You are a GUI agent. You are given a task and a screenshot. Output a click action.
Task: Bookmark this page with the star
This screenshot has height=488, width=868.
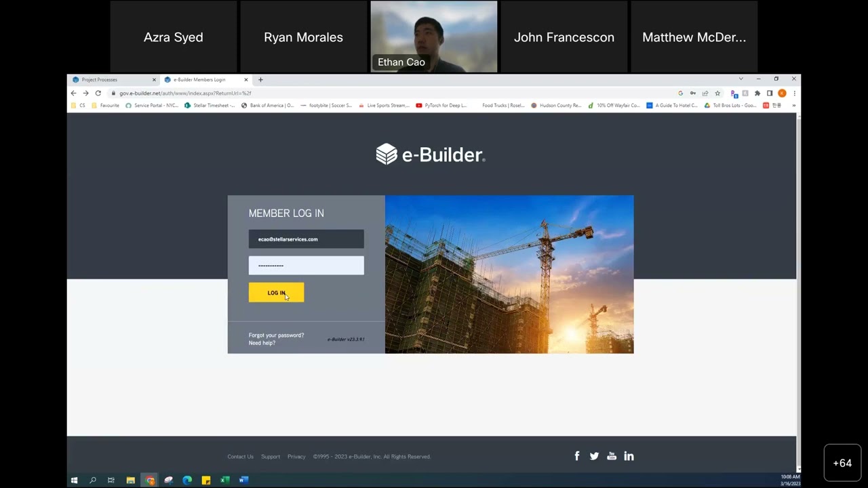[x=717, y=94]
